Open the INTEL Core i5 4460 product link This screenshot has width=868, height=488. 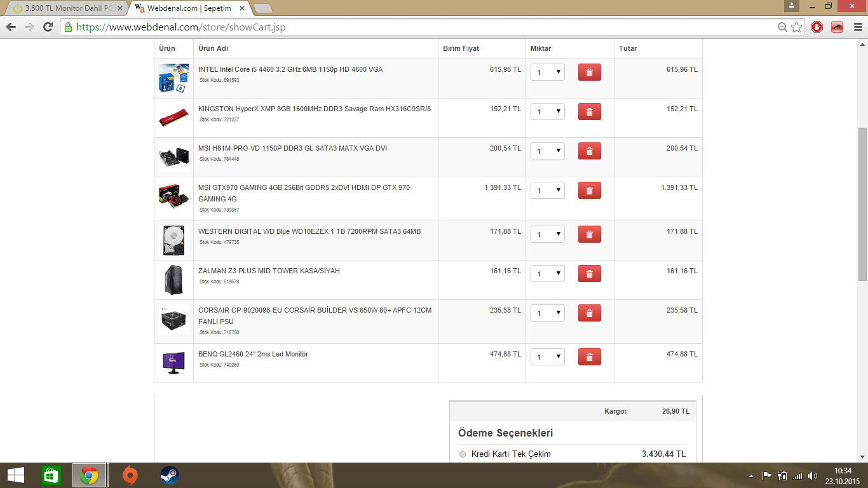tap(290, 69)
